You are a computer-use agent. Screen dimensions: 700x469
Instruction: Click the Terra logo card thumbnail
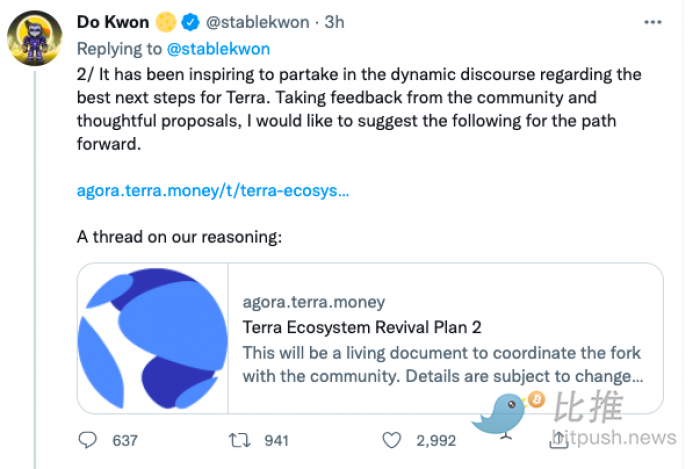pos(153,338)
